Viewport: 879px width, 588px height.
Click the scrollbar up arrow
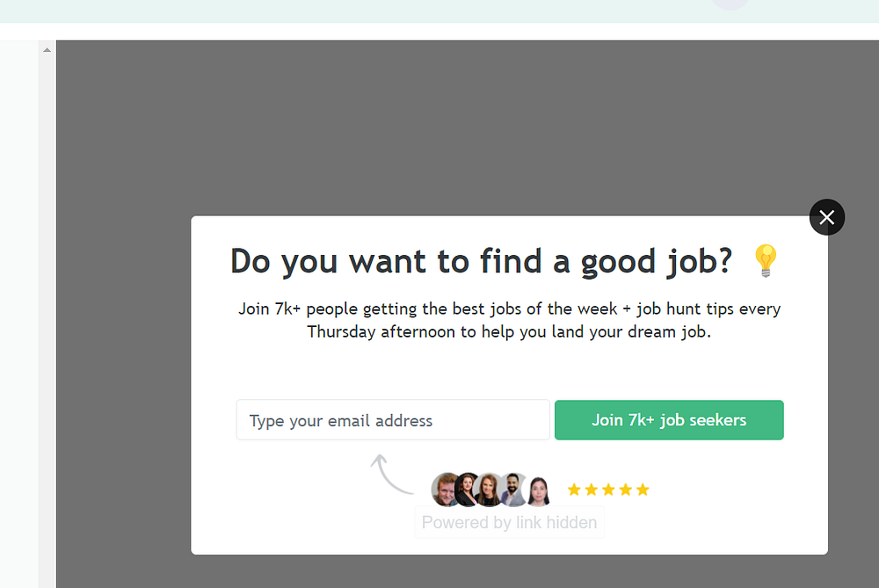tap(47, 50)
